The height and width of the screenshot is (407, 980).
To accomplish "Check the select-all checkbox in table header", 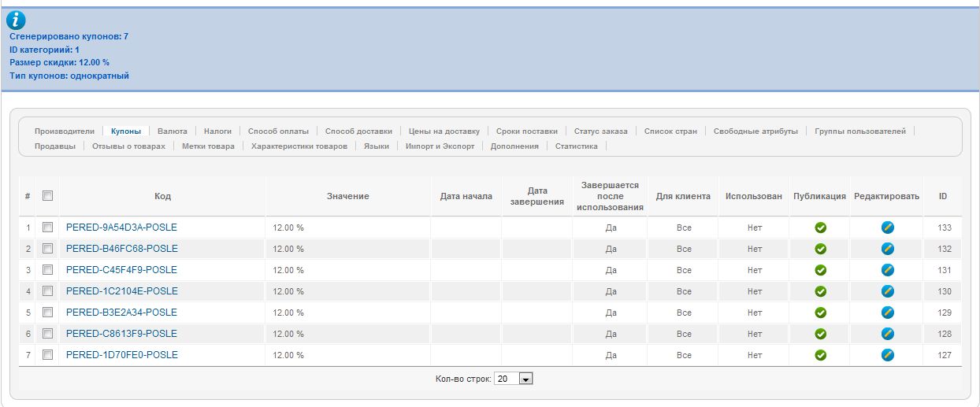I will pyautogui.click(x=47, y=196).
